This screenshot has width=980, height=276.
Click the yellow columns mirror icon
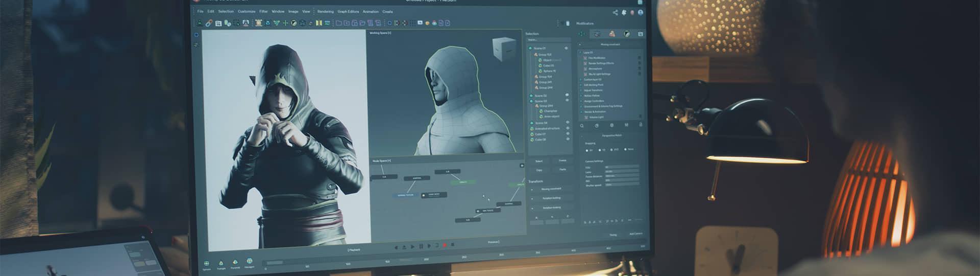(319, 23)
